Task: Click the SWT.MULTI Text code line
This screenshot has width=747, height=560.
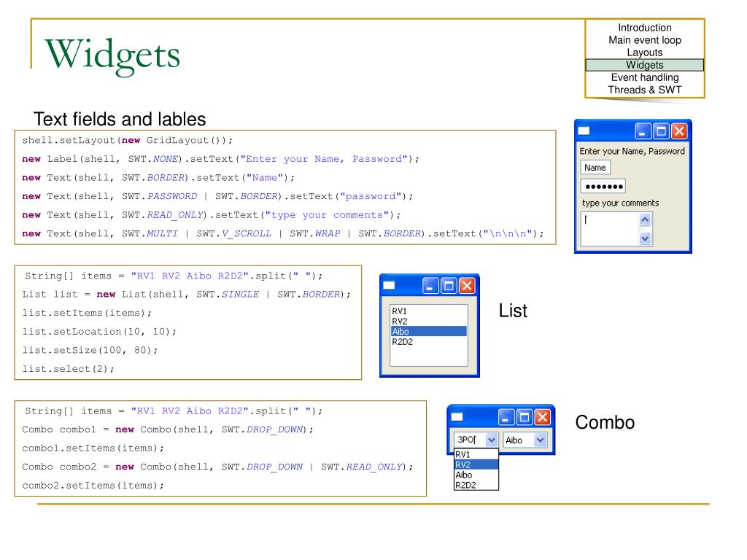Action: [282, 234]
